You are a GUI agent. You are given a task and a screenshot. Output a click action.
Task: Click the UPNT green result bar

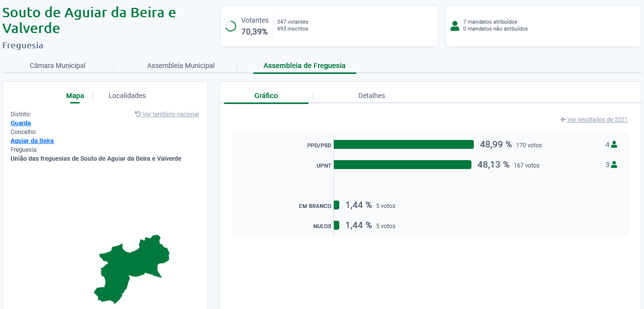coord(402,165)
